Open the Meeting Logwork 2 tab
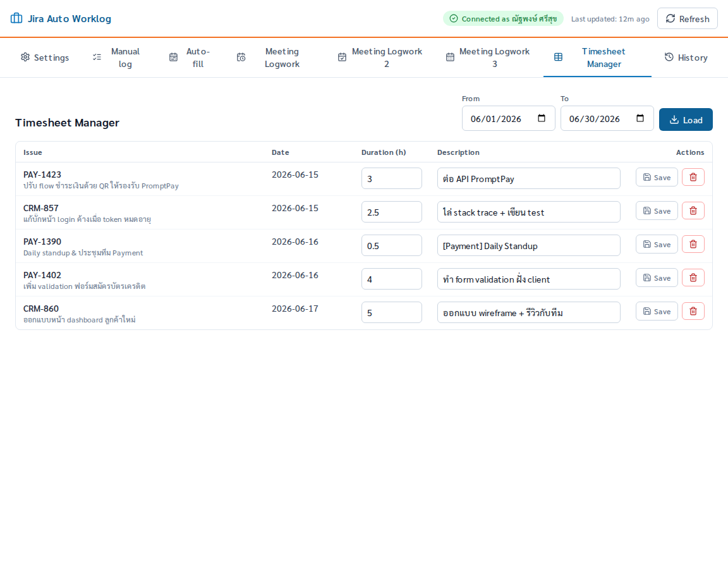The image size is (728, 569). 380,57
